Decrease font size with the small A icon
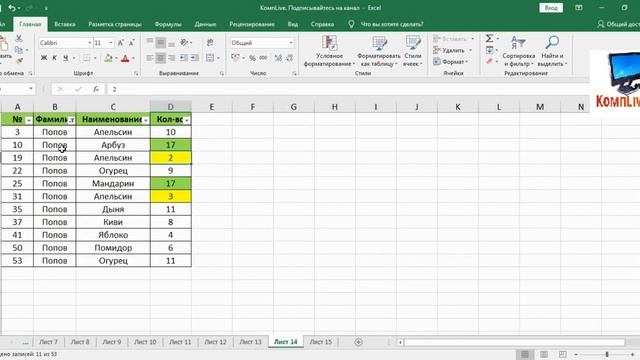Viewport: 640px width, 360px height. tap(131, 43)
